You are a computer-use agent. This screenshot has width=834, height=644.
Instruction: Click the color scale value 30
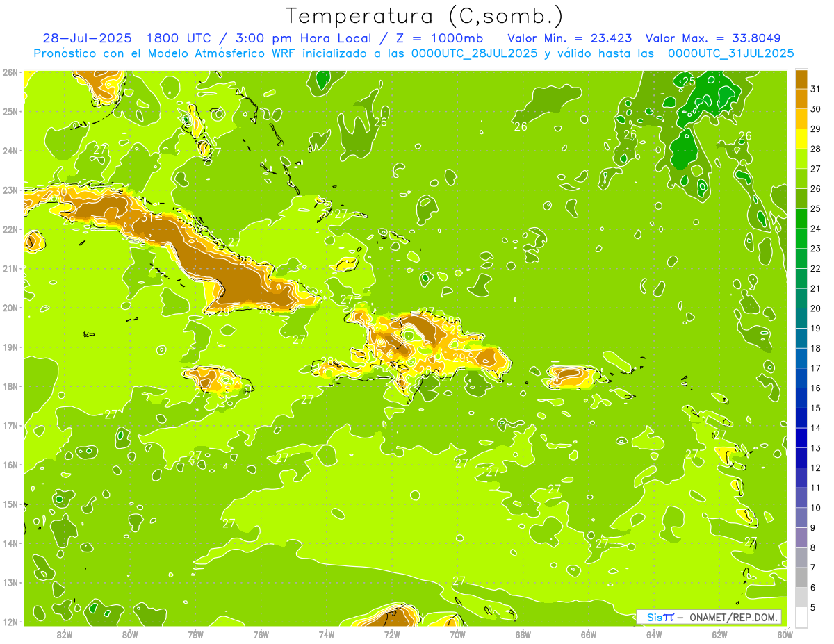(x=815, y=109)
